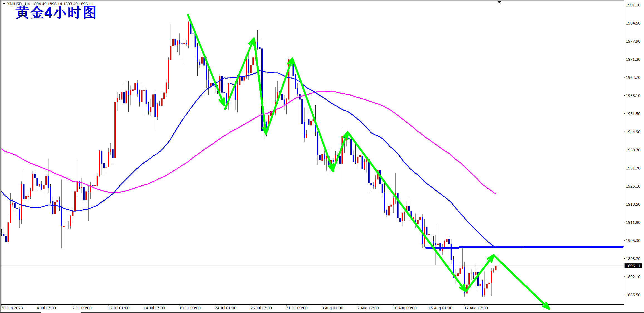Click the blue Chinese chart title text
The width and height of the screenshot is (644, 313).
tap(56, 13)
